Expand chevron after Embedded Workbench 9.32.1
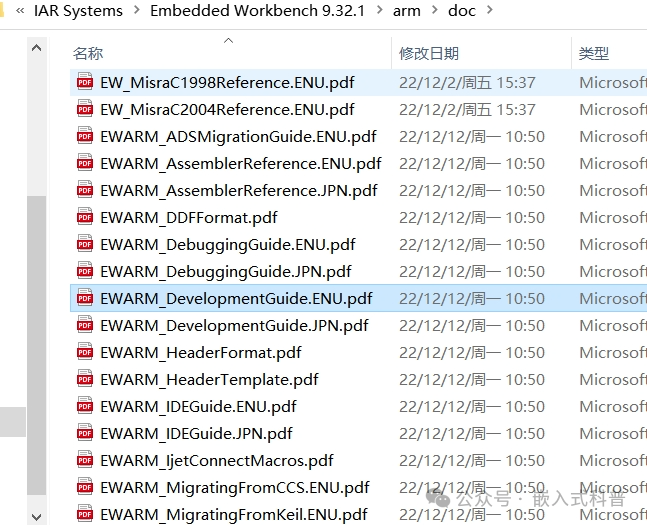647x525 pixels. tap(379, 10)
